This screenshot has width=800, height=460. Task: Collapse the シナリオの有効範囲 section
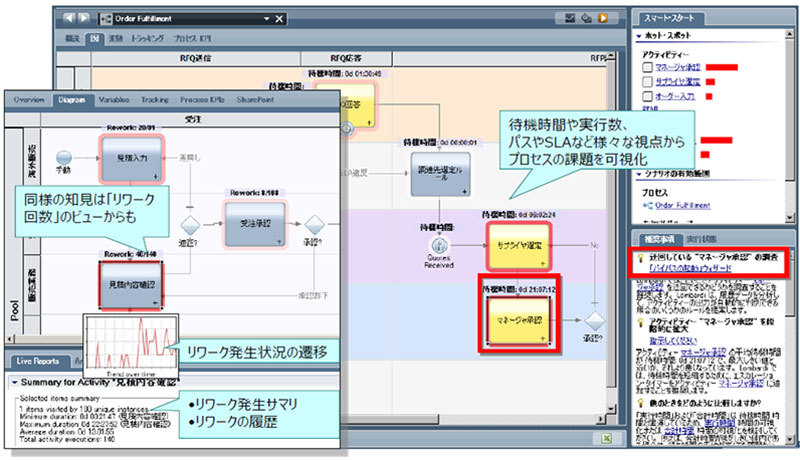tap(639, 174)
